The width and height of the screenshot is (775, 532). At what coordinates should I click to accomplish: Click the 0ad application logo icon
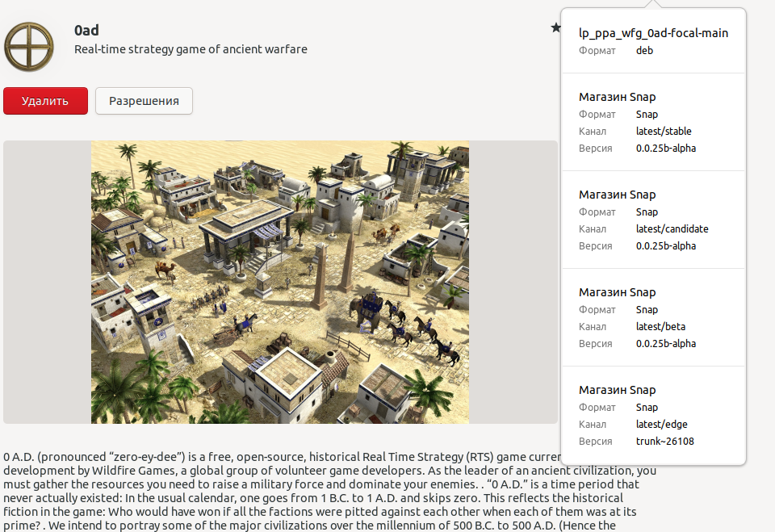pos(29,47)
